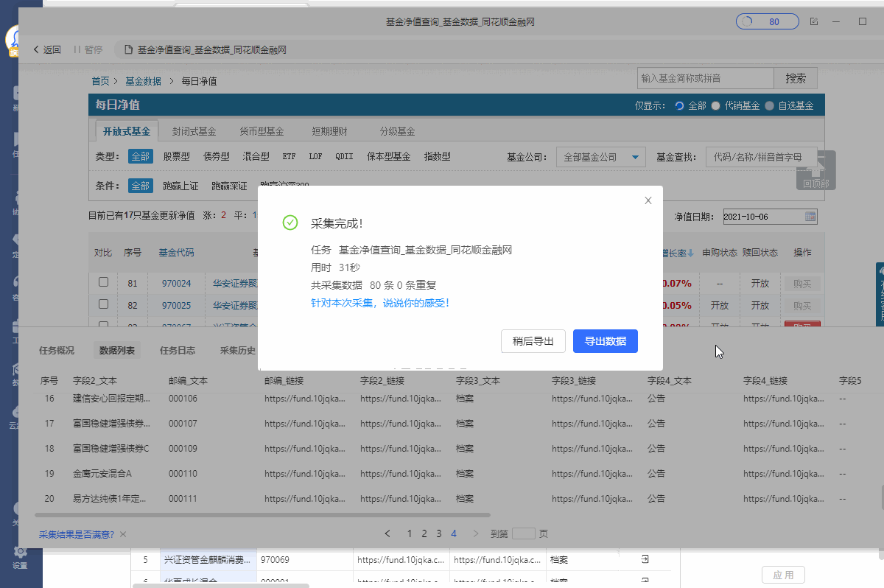This screenshot has width=884, height=588.
Task: Select the 跑赢上证 condition
Action: click(x=180, y=186)
